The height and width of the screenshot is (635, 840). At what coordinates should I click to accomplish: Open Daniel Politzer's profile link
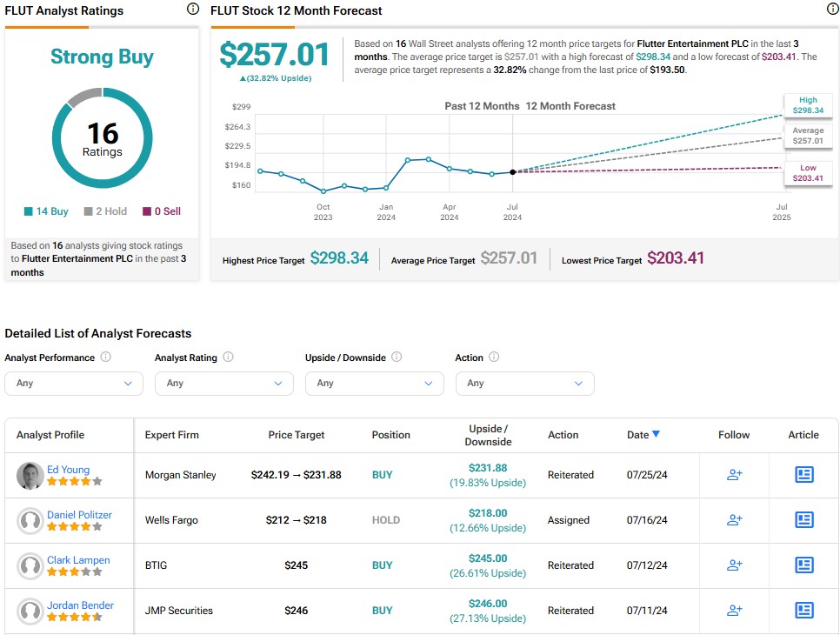(79, 515)
